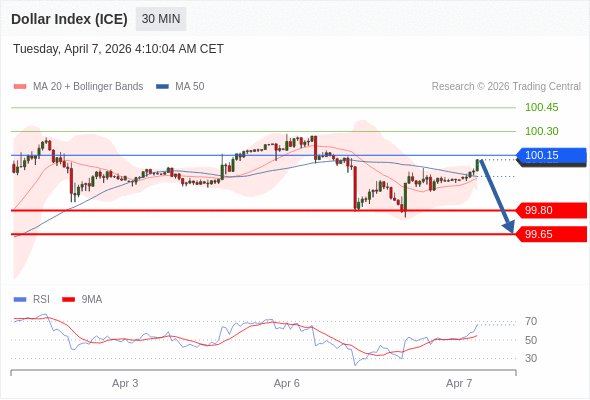Click the RSI legend label text
The image size is (590, 400).
pos(41,300)
